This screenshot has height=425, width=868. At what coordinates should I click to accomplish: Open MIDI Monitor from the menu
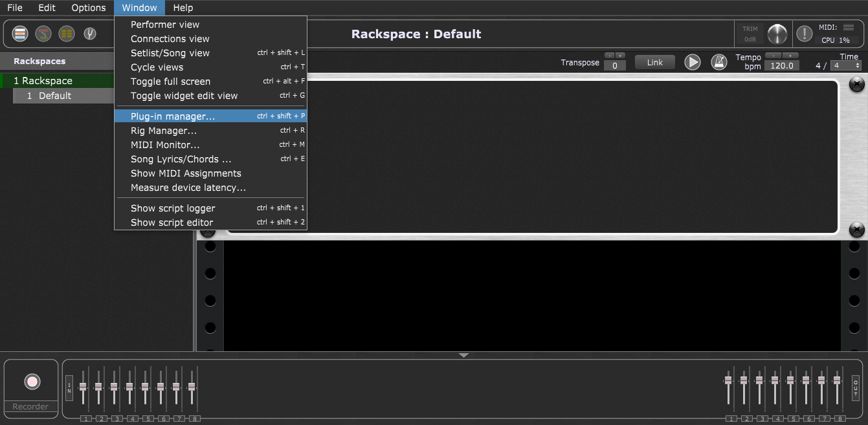point(210,145)
